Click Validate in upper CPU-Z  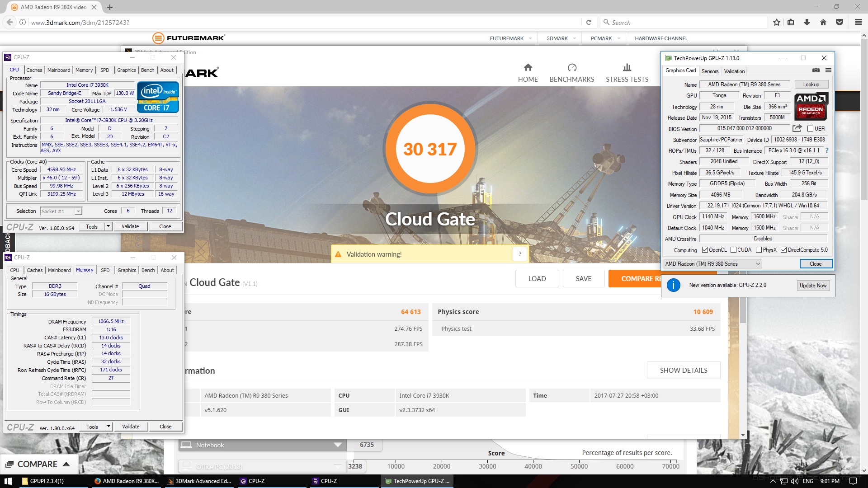click(130, 226)
